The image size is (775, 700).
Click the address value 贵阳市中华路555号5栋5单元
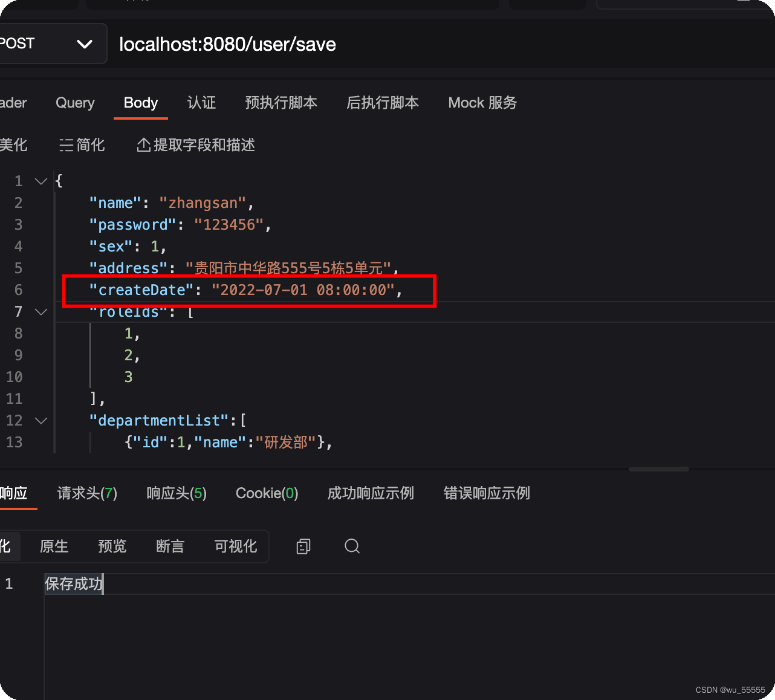pyautogui.click(x=288, y=268)
